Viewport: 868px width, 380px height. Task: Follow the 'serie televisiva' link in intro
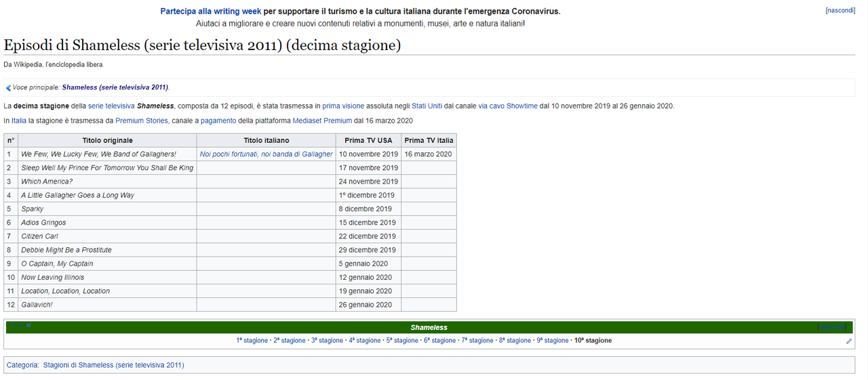pos(111,106)
